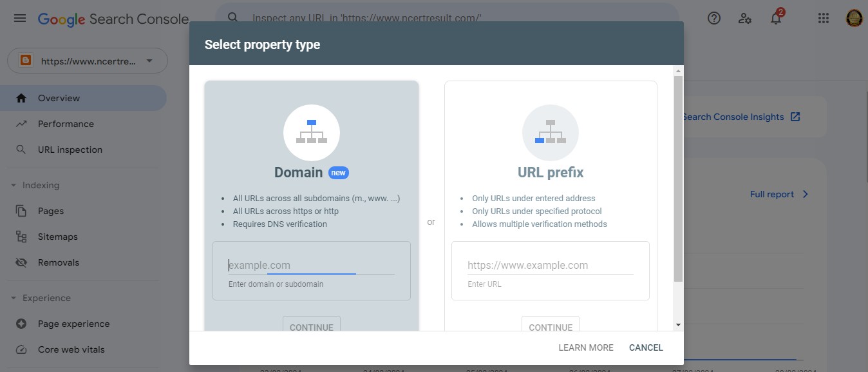Expand the ncertresult property selector dropdown
The image size is (868, 372).
pyautogui.click(x=88, y=61)
